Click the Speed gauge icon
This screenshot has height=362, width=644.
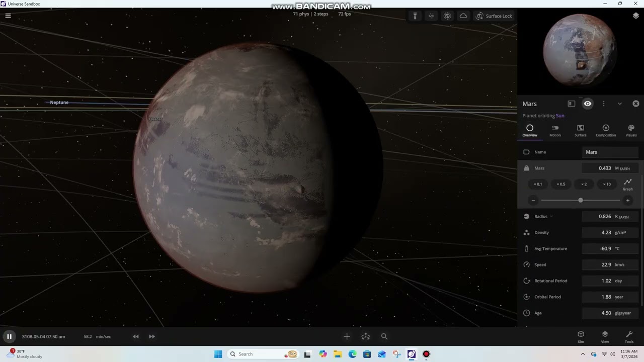(x=526, y=264)
